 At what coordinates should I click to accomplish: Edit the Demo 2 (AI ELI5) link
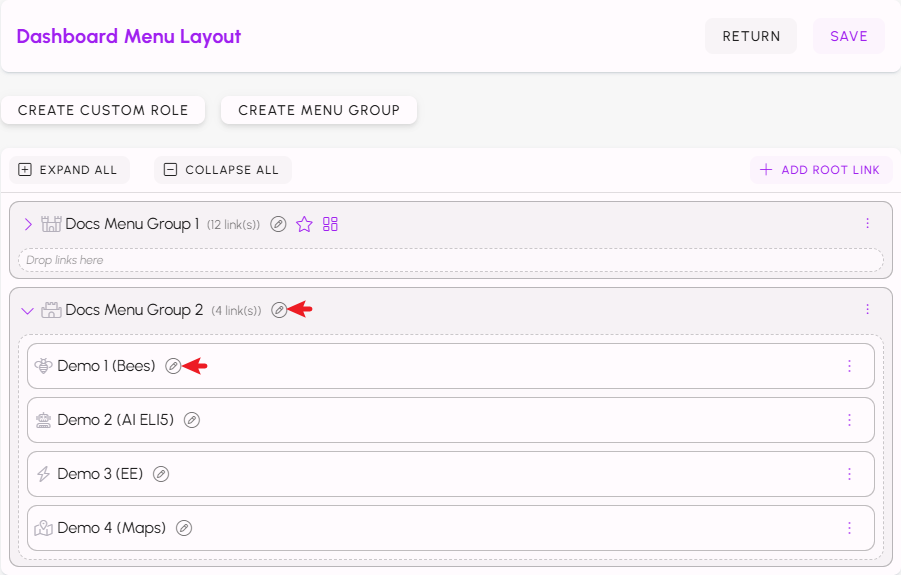click(192, 420)
